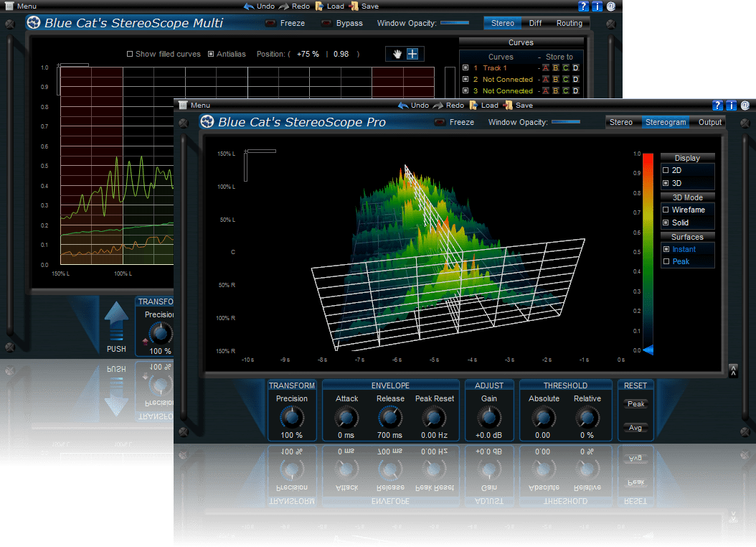
Task: Click the blue marker on the color scale
Action: pos(648,350)
